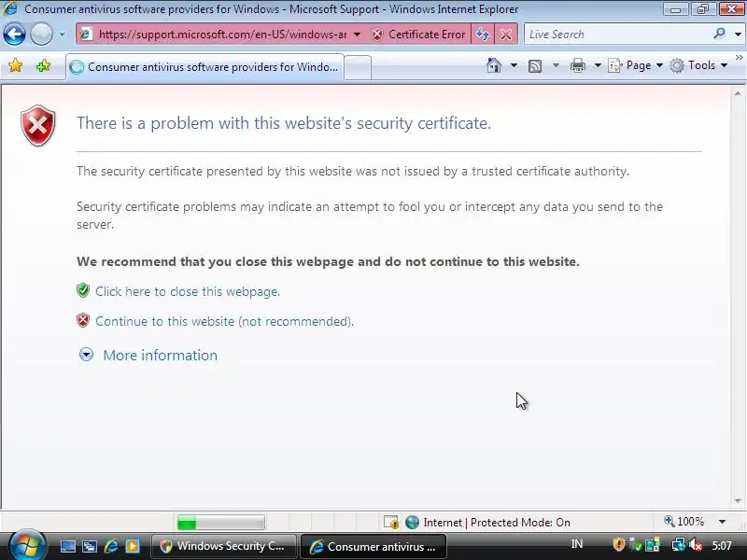Image resolution: width=747 pixels, height=560 pixels.
Task: Click the Add to Favorites icon
Action: click(x=43, y=65)
